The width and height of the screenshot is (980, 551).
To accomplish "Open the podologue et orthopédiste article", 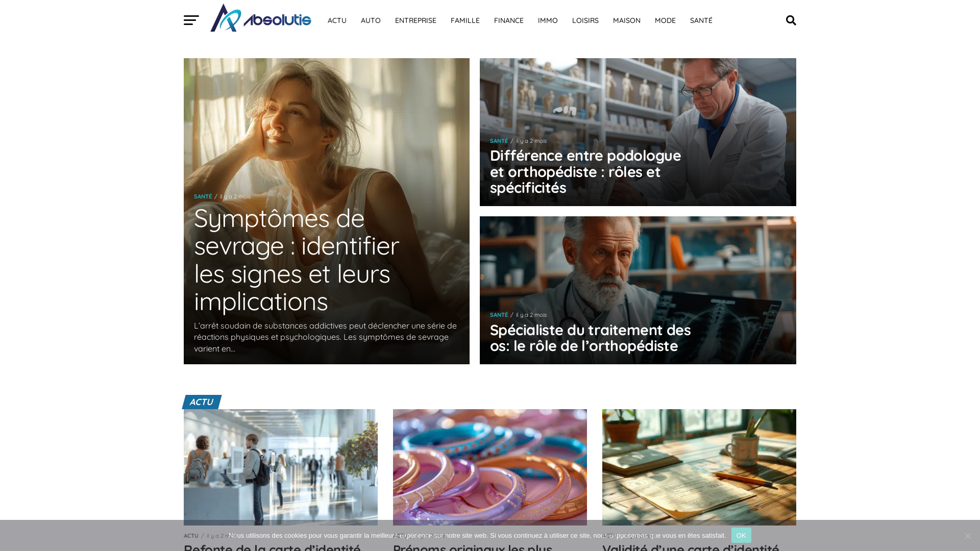I will coord(585,171).
